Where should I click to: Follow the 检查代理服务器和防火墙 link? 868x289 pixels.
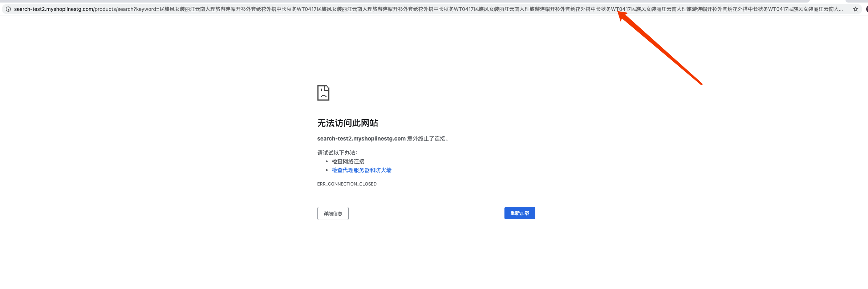[x=361, y=170]
